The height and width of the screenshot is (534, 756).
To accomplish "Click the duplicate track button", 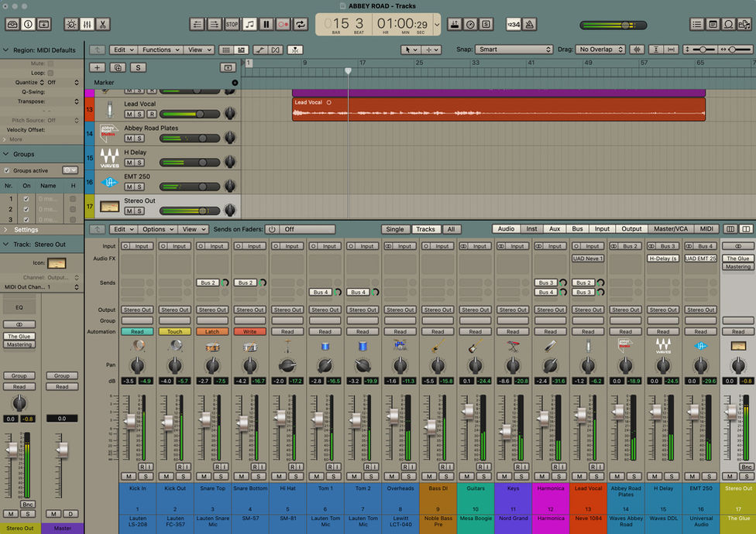I will pyautogui.click(x=118, y=67).
